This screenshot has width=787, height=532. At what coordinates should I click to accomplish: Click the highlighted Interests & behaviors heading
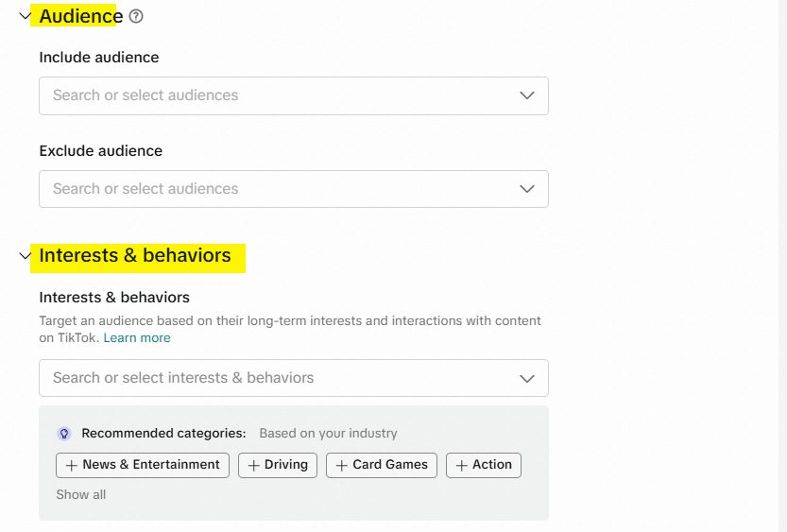click(x=135, y=256)
